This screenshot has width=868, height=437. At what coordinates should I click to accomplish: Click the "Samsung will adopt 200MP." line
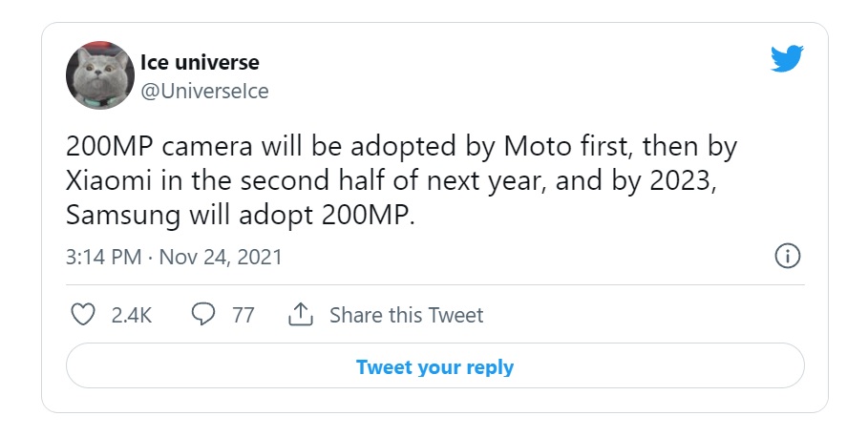tap(241, 215)
